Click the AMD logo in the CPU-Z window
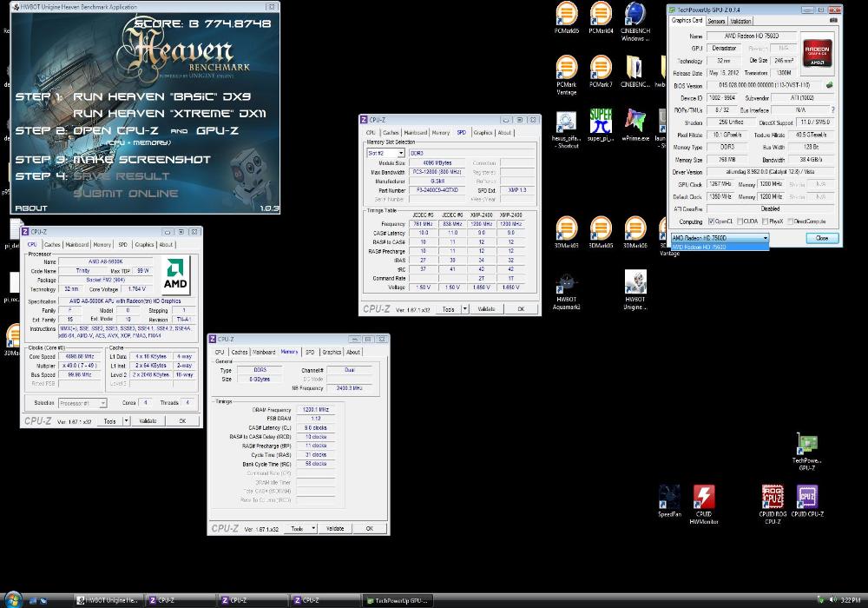 tap(175, 274)
